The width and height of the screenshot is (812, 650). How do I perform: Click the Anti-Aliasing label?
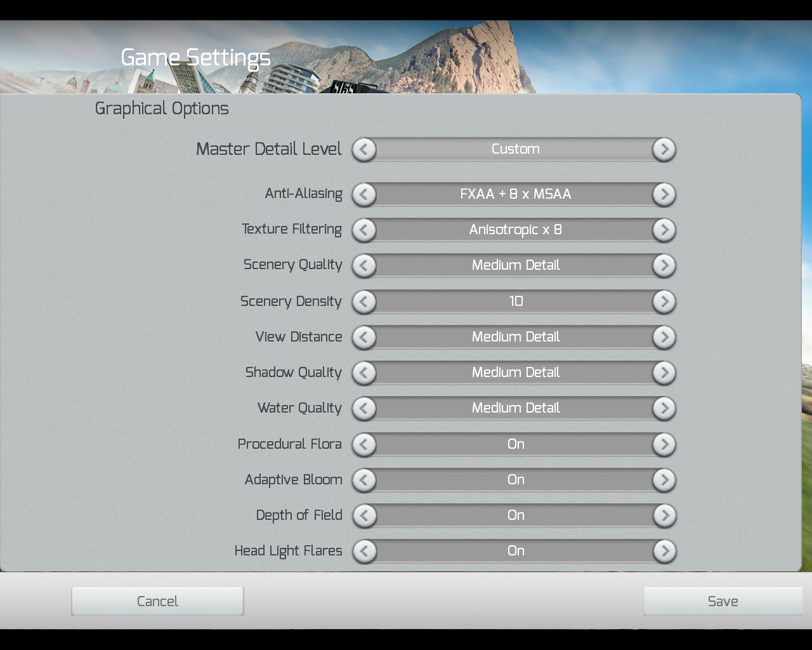click(x=304, y=194)
